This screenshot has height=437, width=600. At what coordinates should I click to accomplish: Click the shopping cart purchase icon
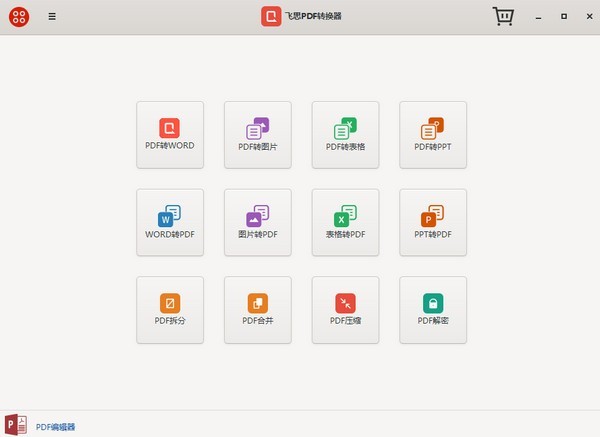[504, 17]
